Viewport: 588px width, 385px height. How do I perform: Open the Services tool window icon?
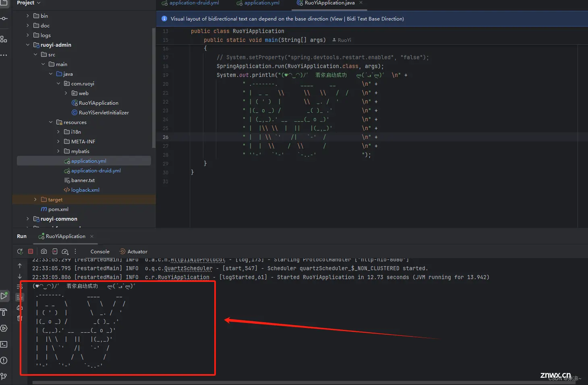(4, 328)
